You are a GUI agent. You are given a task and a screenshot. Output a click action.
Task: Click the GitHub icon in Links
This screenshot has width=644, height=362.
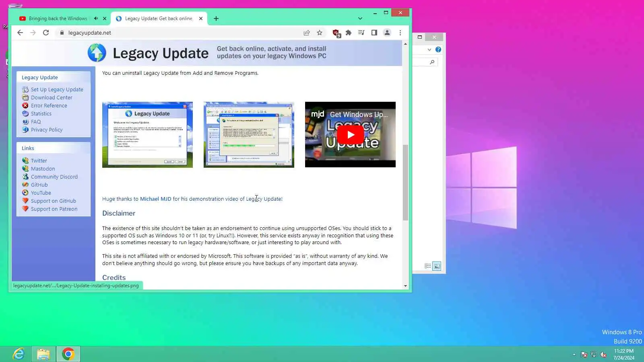click(25, 185)
